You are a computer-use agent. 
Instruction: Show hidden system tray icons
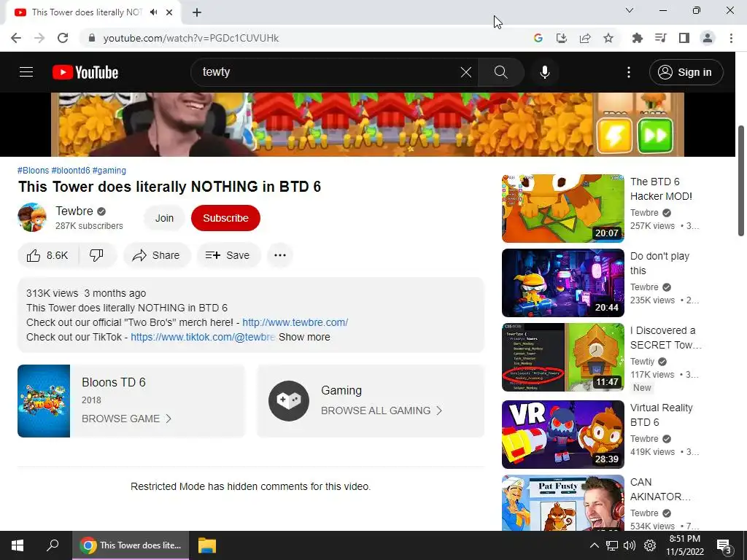pos(594,545)
